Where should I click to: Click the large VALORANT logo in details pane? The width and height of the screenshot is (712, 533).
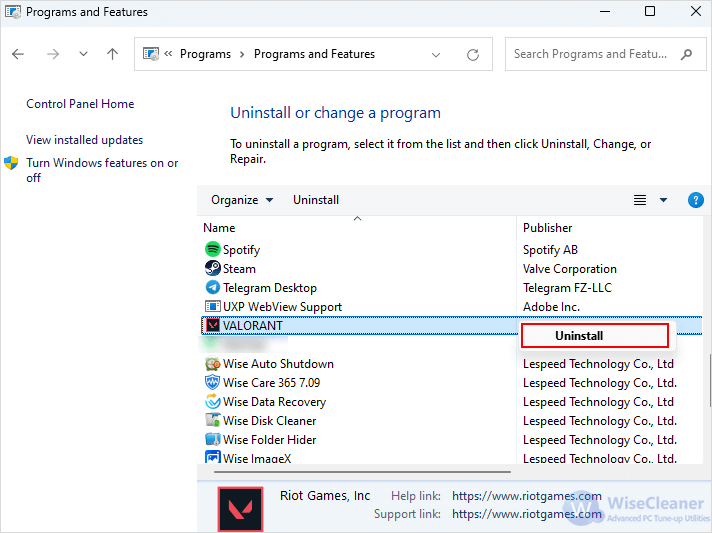click(240, 509)
